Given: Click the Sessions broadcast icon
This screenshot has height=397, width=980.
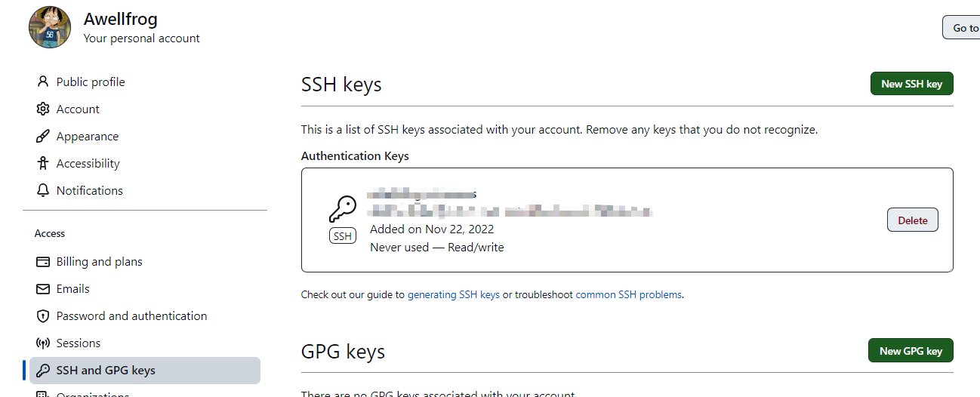Looking at the screenshot, I should [43, 343].
